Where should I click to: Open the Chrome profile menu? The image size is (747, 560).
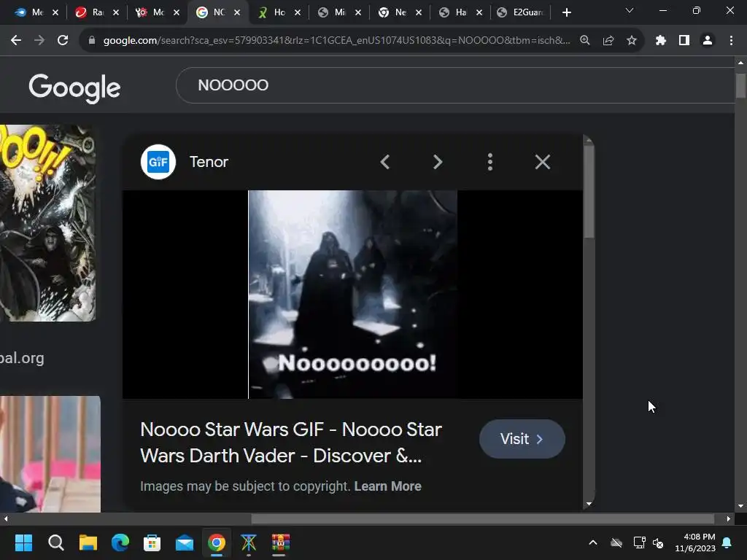click(x=708, y=41)
